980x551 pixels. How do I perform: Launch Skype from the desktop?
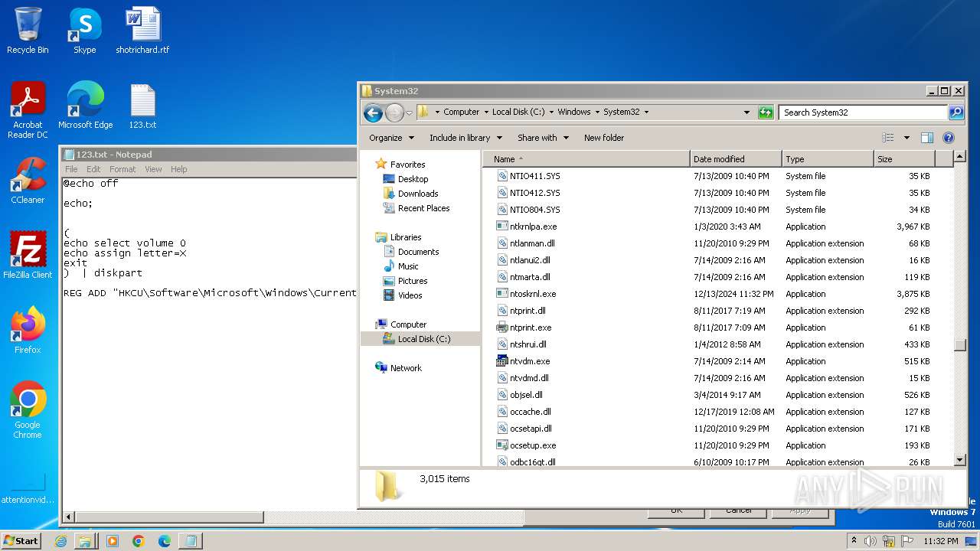[x=84, y=31]
